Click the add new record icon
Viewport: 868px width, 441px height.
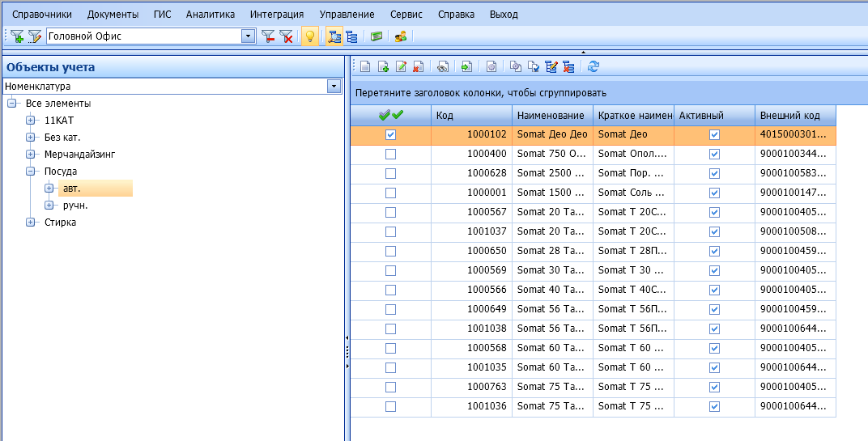pyautogui.click(x=383, y=67)
